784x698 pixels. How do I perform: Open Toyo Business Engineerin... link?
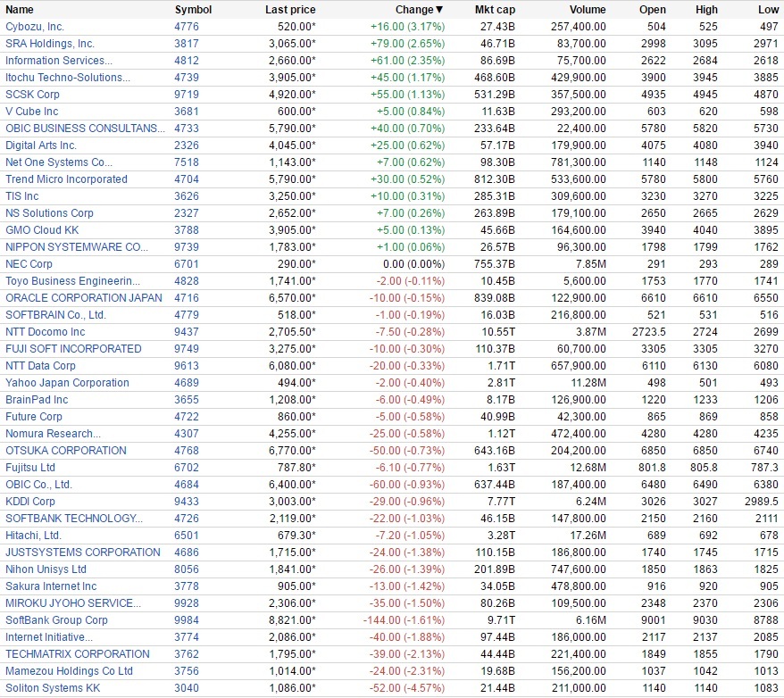pyautogui.click(x=73, y=281)
